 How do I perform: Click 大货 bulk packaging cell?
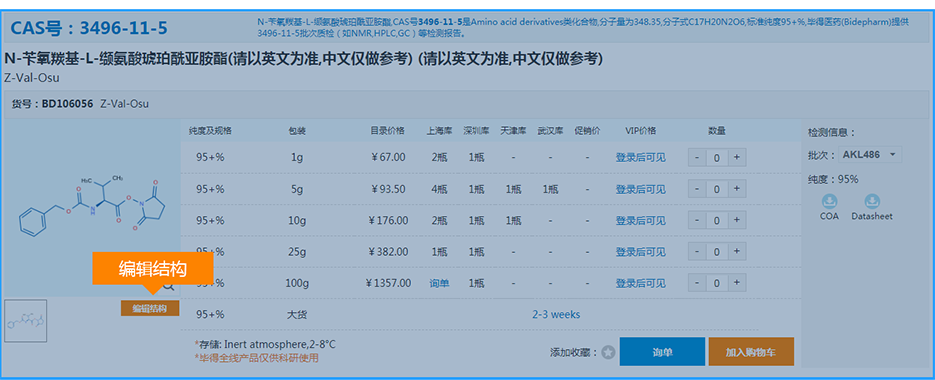tap(297, 314)
